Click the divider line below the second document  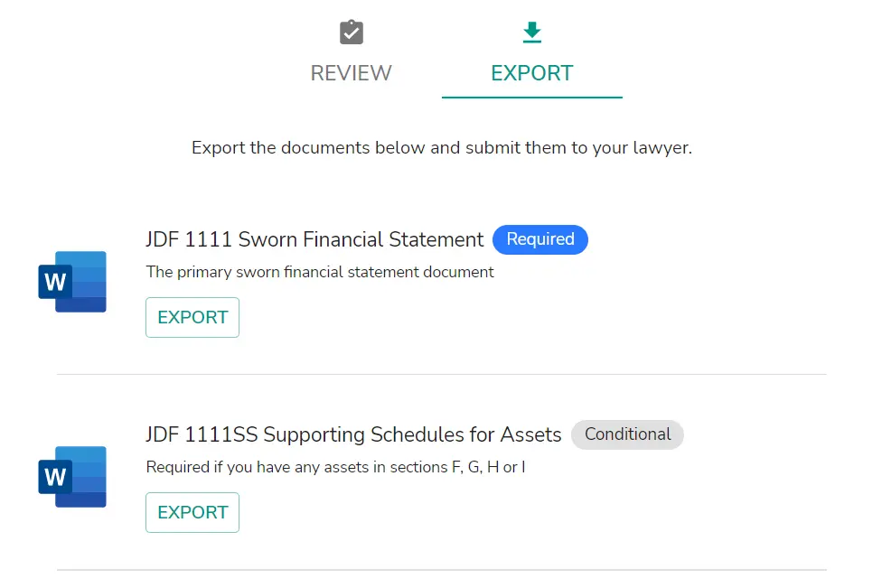pyautogui.click(x=442, y=569)
